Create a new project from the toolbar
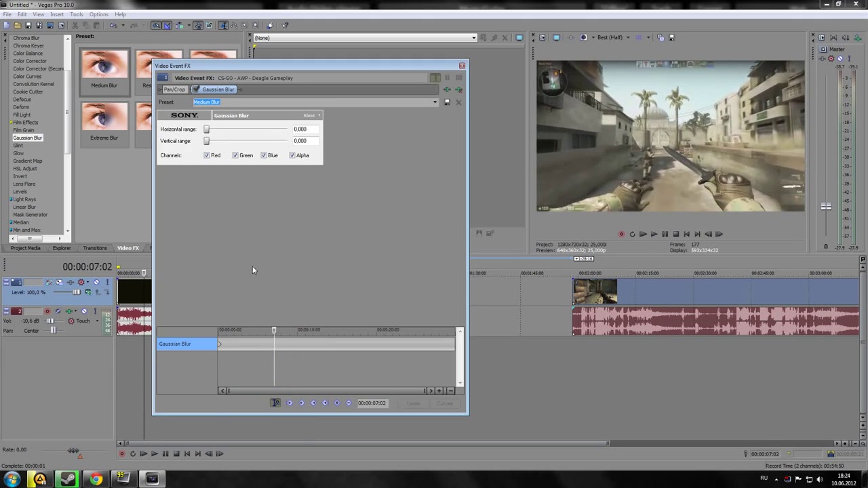The image size is (868, 488). pos(6,26)
